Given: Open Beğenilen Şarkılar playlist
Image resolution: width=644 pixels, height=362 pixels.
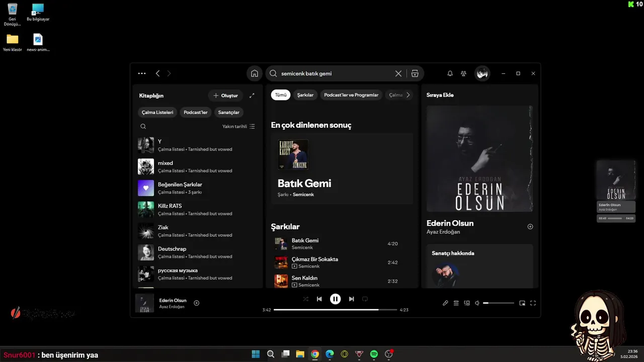Looking at the screenshot, I should pyautogui.click(x=199, y=188).
